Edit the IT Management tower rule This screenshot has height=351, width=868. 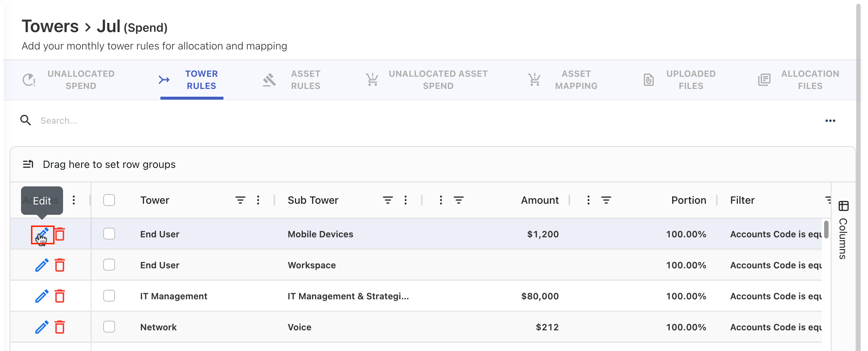click(x=42, y=296)
